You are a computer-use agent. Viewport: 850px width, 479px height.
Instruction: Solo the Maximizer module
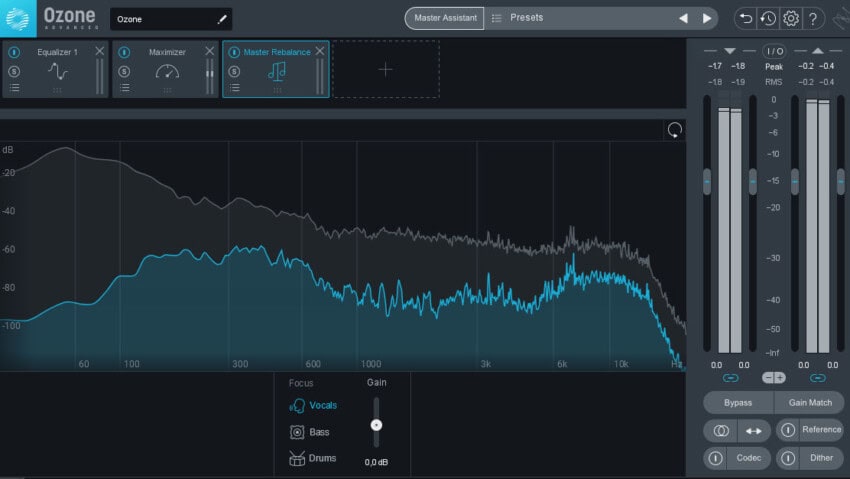tap(124, 71)
